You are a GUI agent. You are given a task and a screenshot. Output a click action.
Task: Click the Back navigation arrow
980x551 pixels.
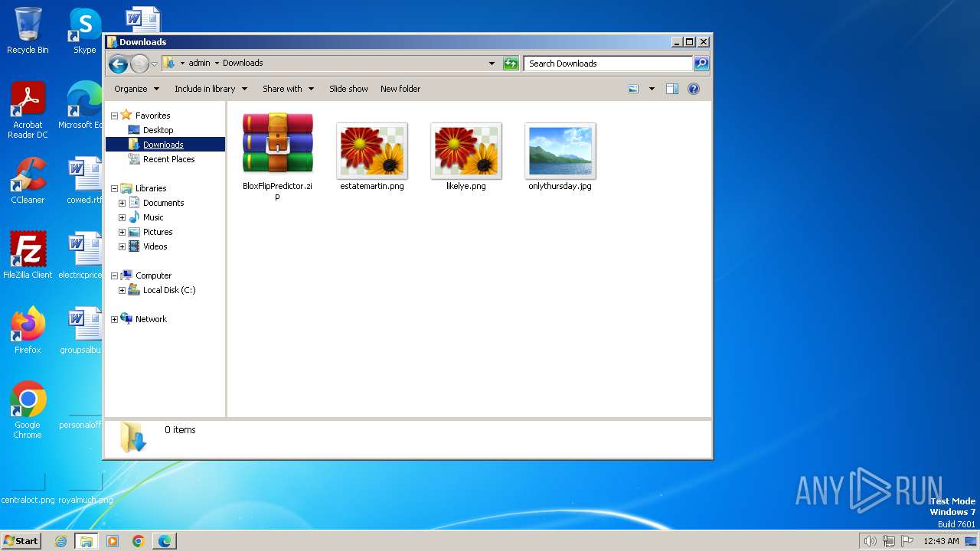click(118, 64)
